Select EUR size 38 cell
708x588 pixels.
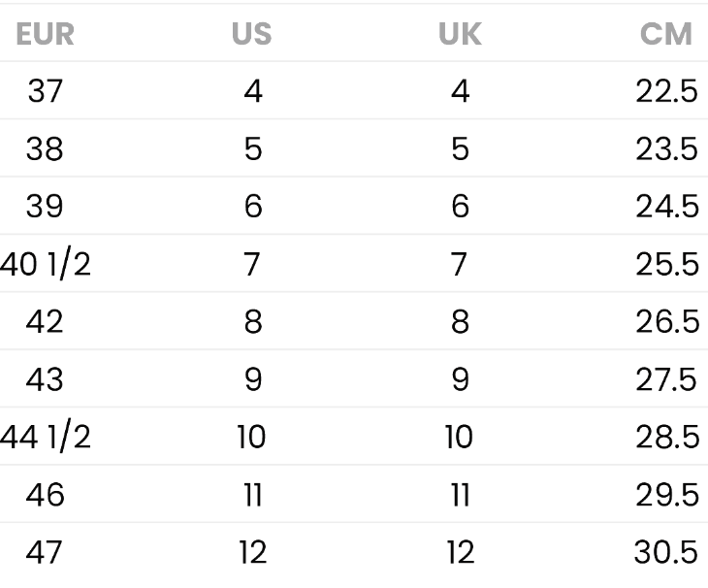pos(45,148)
